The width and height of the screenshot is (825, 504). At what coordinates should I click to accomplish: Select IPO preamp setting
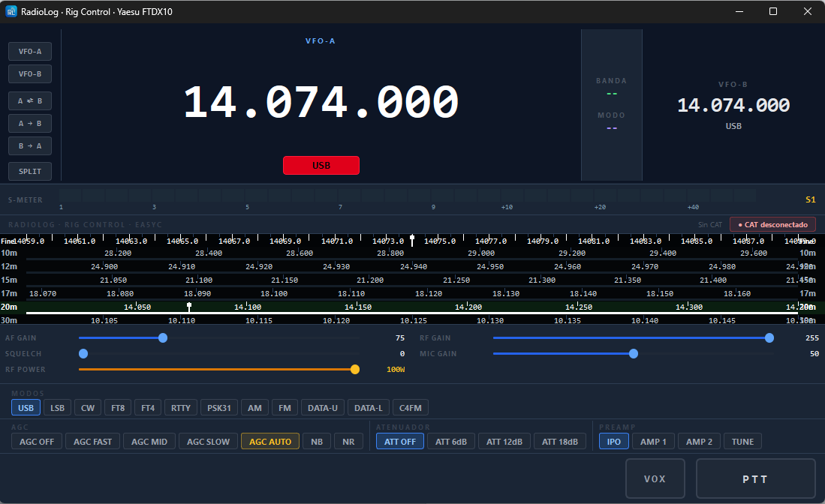pyautogui.click(x=614, y=442)
